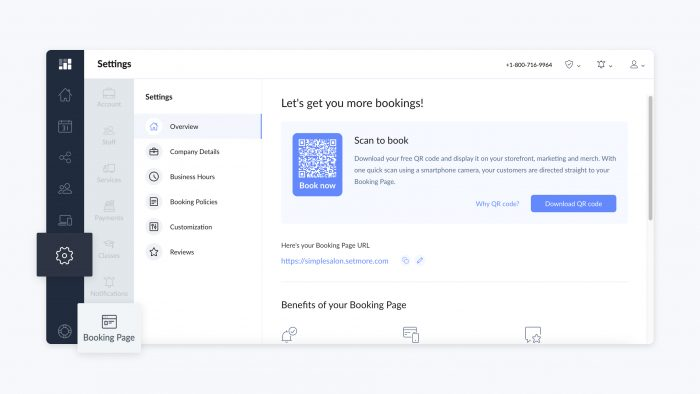The image size is (700, 394).
Task: Click the Book now QR code image
Action: click(317, 164)
